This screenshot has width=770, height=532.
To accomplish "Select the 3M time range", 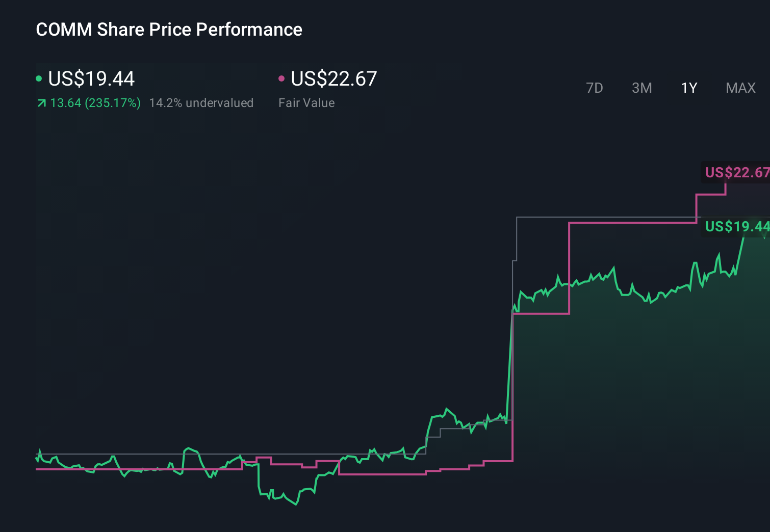I will [642, 88].
